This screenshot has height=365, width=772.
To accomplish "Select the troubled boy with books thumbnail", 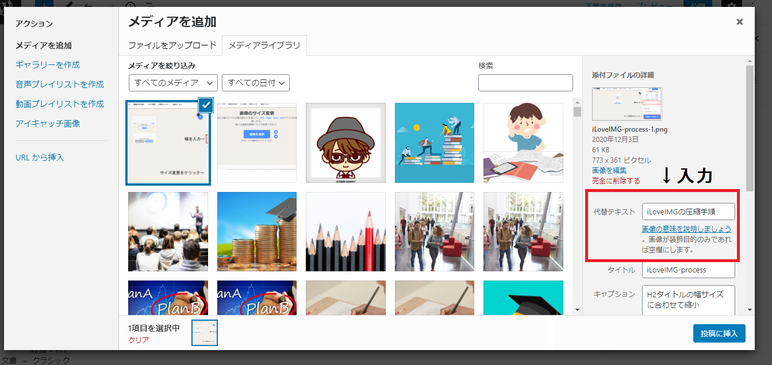I will click(523, 143).
